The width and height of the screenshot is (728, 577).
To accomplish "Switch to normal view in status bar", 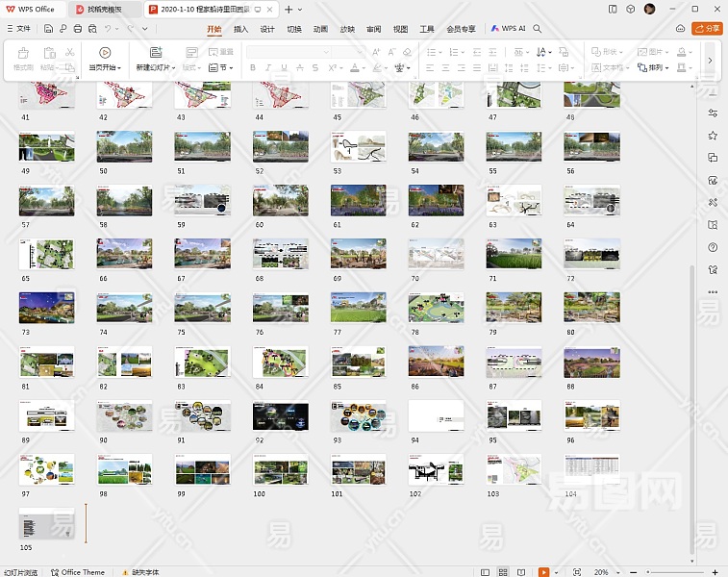I will point(487,572).
